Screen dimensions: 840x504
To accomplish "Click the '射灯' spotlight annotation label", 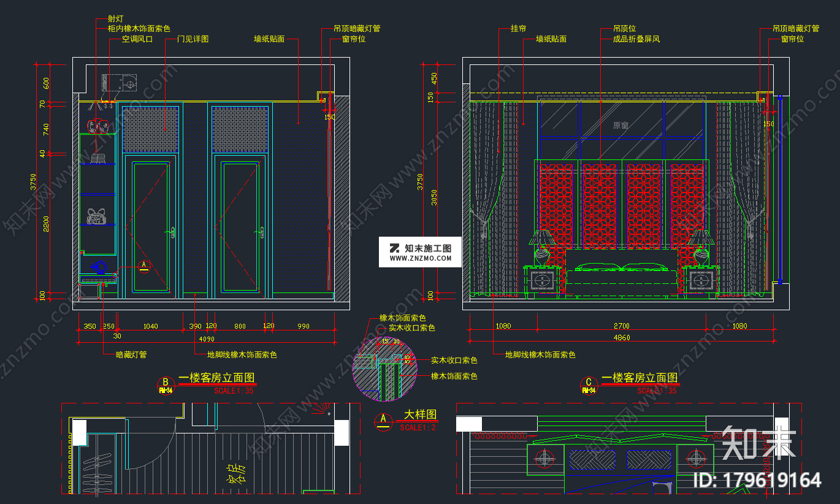I will pyautogui.click(x=115, y=19).
